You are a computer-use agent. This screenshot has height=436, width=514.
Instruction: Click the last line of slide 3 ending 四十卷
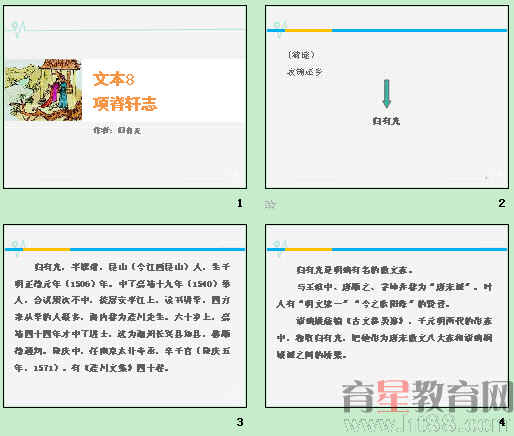tap(92, 368)
